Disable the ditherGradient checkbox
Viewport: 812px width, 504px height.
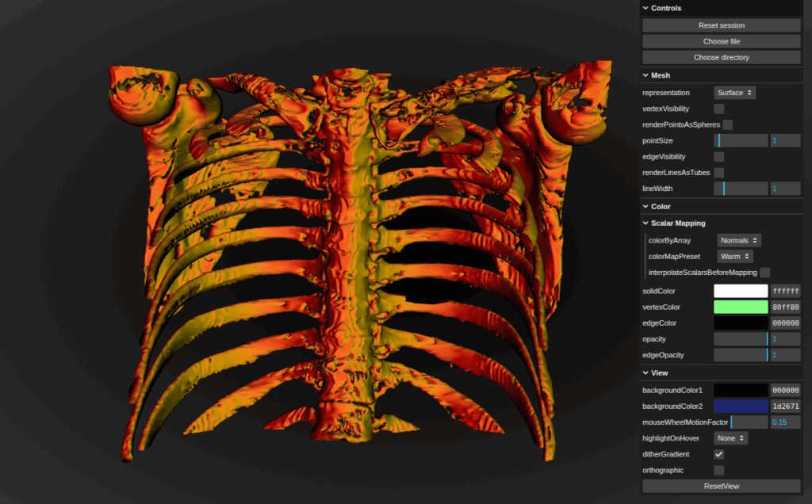click(718, 454)
